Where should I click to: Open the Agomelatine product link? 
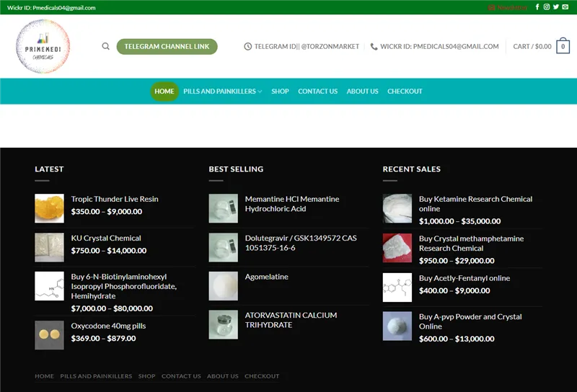[266, 277]
